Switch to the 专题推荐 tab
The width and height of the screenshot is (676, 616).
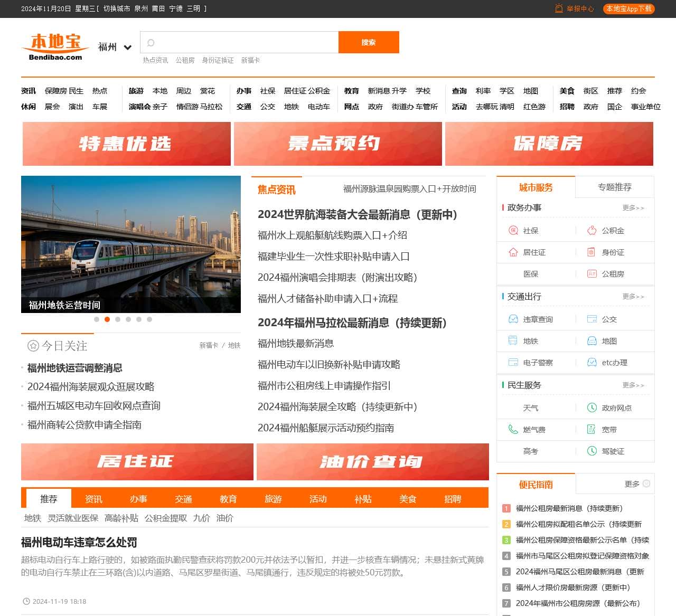click(615, 187)
